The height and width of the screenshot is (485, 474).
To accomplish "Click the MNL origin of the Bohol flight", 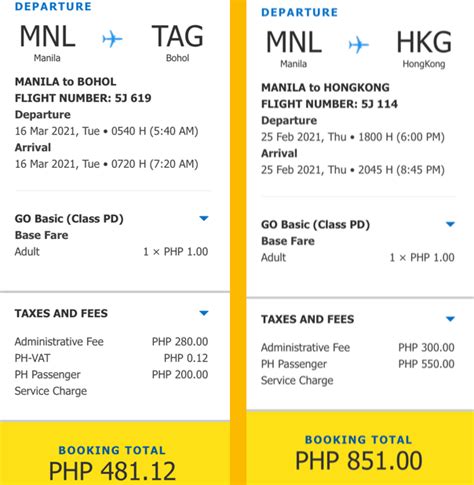I will pyautogui.click(x=47, y=36).
